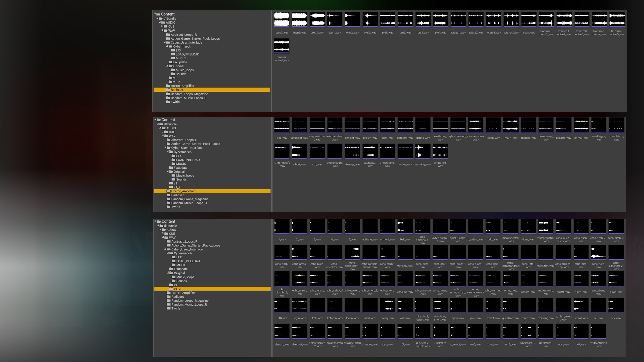644x362 pixels.
Task: Open the warning_wav sound asset
Action: coord(423,151)
